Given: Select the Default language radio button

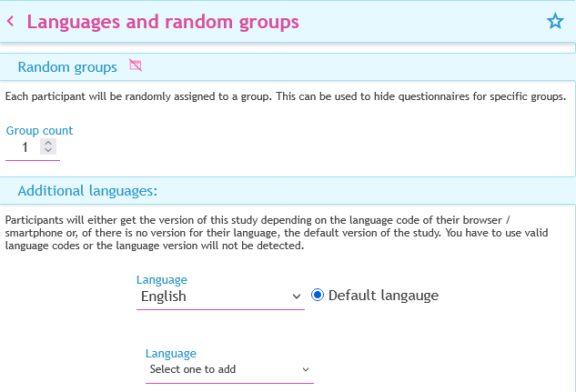Looking at the screenshot, I should [x=318, y=295].
